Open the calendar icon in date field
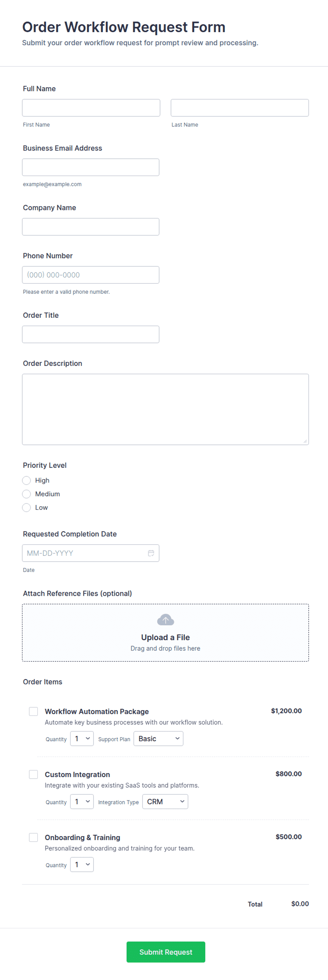The width and height of the screenshot is (328, 980). pos(151,553)
